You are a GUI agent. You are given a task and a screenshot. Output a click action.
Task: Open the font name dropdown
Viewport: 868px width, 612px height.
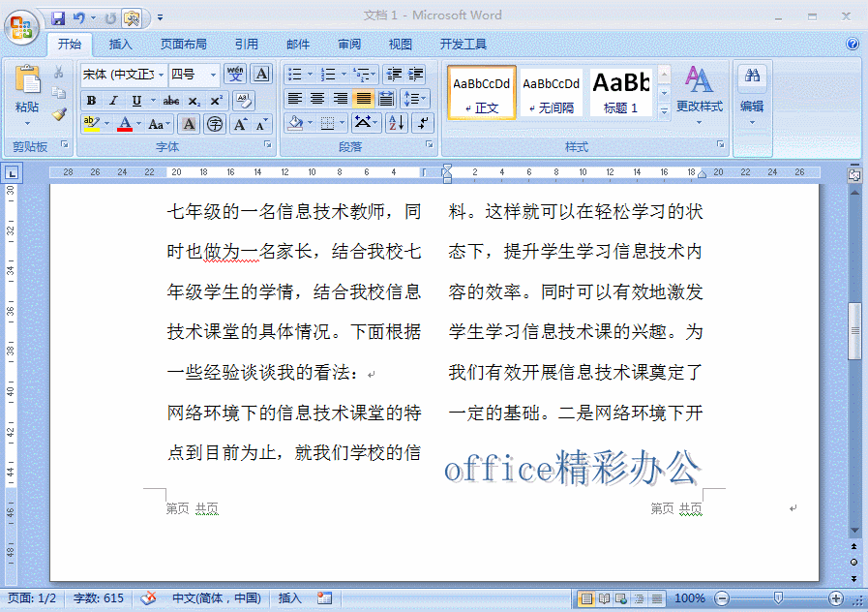point(161,75)
